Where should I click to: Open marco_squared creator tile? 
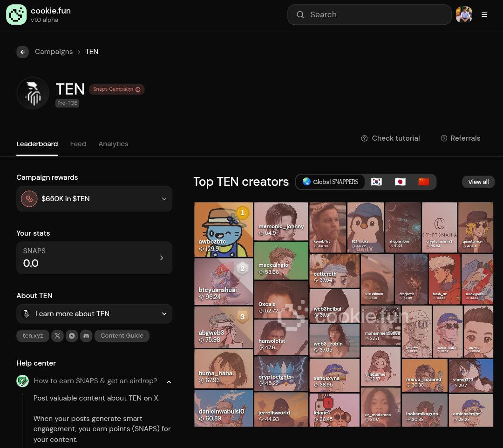(425, 375)
